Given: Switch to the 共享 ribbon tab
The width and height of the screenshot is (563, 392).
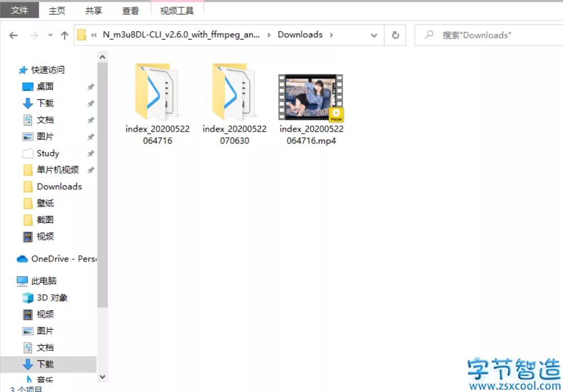Looking at the screenshot, I should 93,11.
